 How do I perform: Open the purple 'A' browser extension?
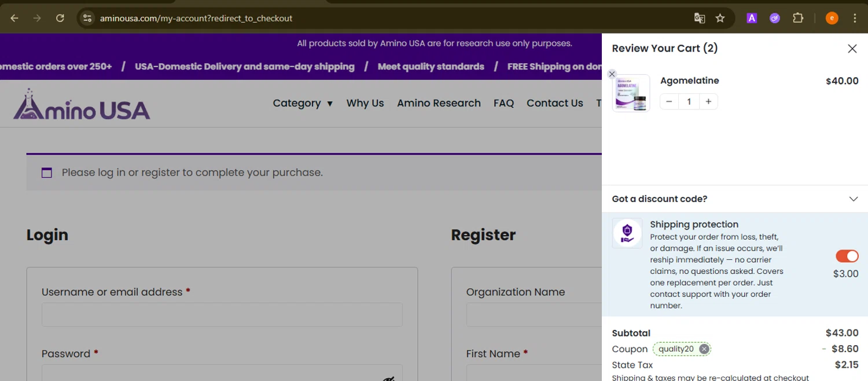(x=752, y=18)
